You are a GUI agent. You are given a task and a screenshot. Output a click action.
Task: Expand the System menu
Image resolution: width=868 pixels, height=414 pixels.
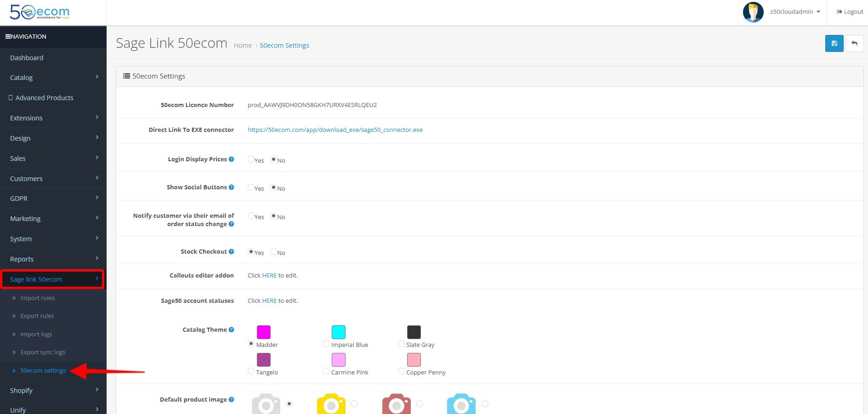(53, 239)
